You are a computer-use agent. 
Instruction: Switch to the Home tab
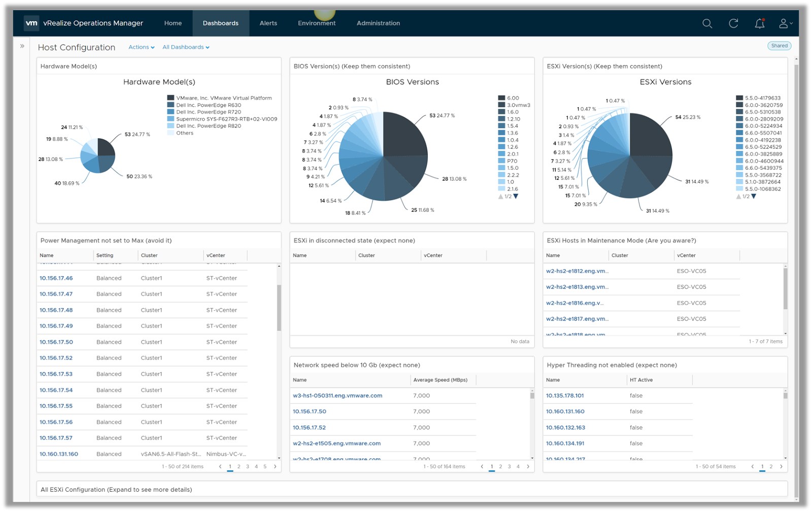pyautogui.click(x=173, y=23)
